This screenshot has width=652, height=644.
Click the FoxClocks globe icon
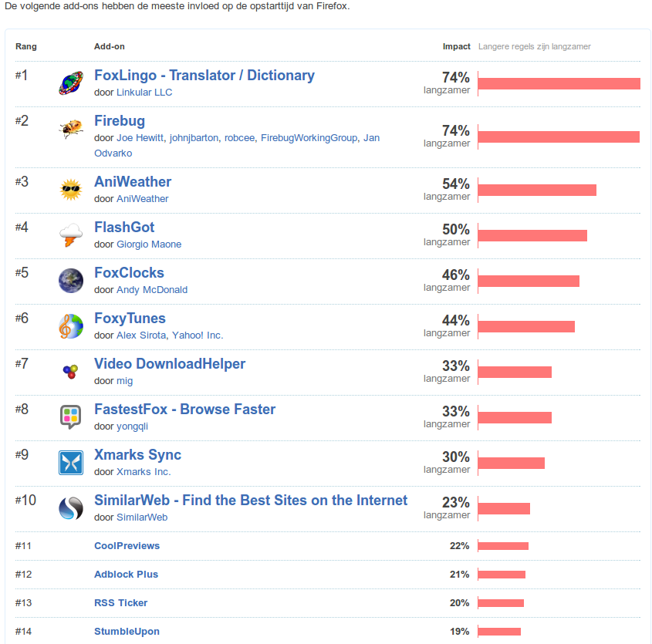(71, 281)
